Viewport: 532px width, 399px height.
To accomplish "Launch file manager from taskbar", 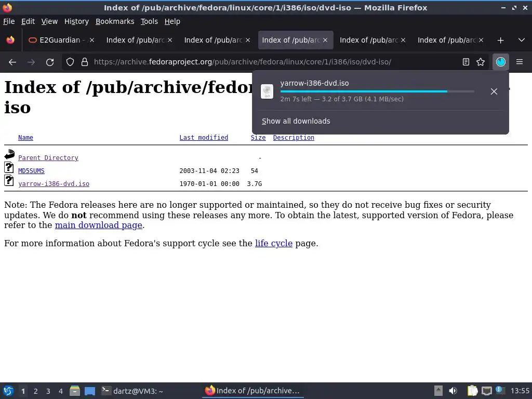I will [x=75, y=391].
